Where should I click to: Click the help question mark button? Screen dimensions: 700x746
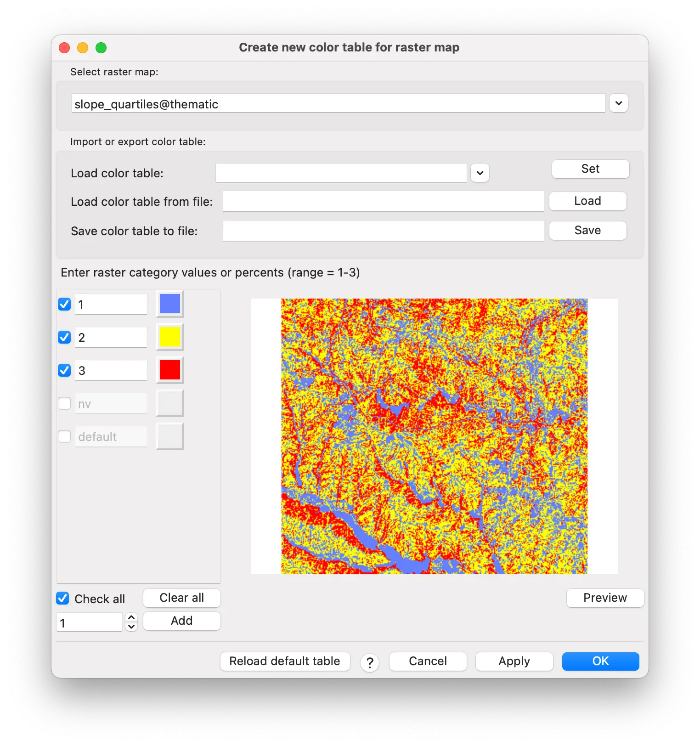click(369, 662)
